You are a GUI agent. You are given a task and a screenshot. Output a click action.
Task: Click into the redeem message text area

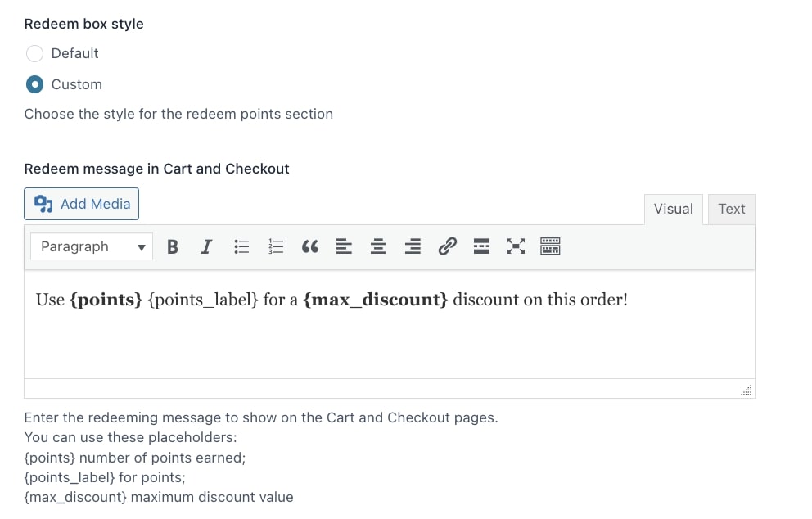tap(390, 323)
